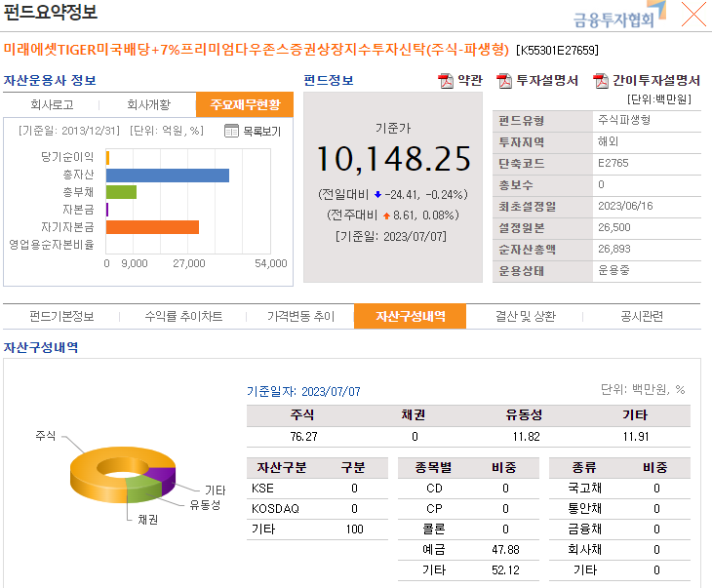Click the 금융투자협회 logo
This screenshot has height=588, width=712.
click(619, 16)
